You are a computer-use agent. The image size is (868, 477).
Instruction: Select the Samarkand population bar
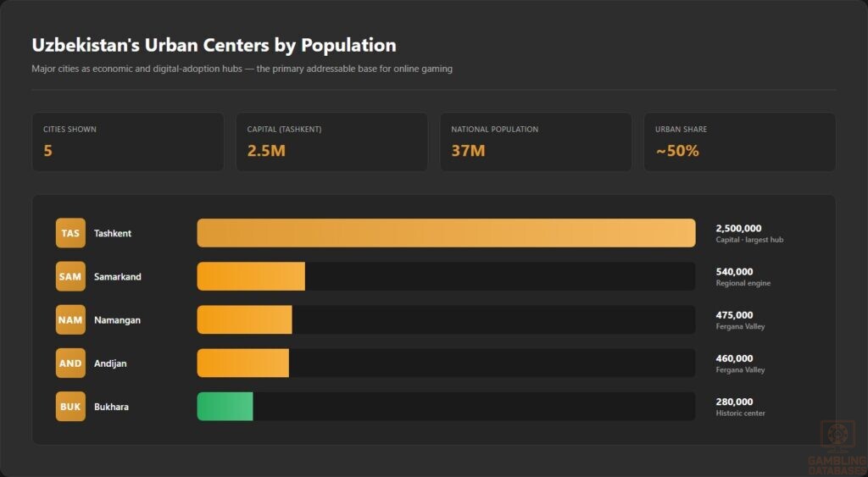click(251, 276)
